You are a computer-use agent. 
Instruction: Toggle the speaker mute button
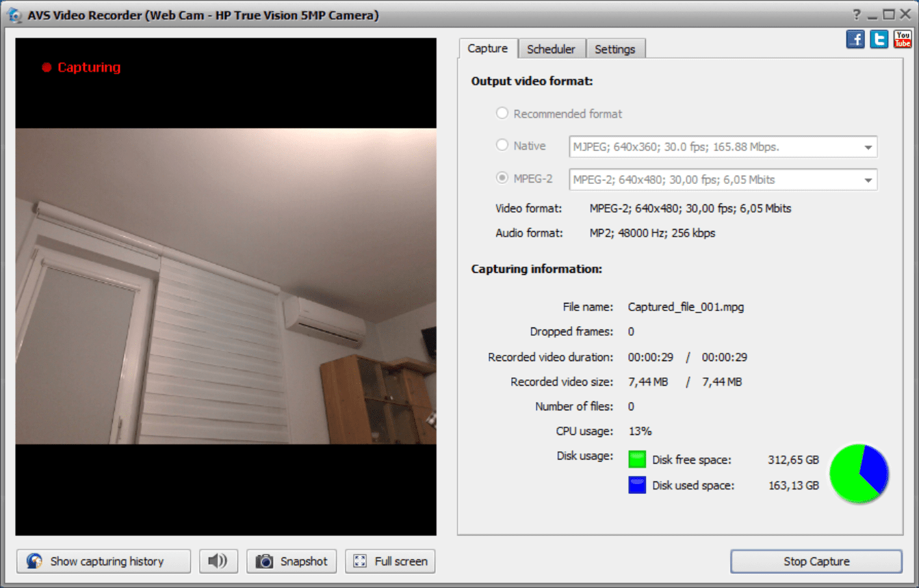[x=218, y=561]
